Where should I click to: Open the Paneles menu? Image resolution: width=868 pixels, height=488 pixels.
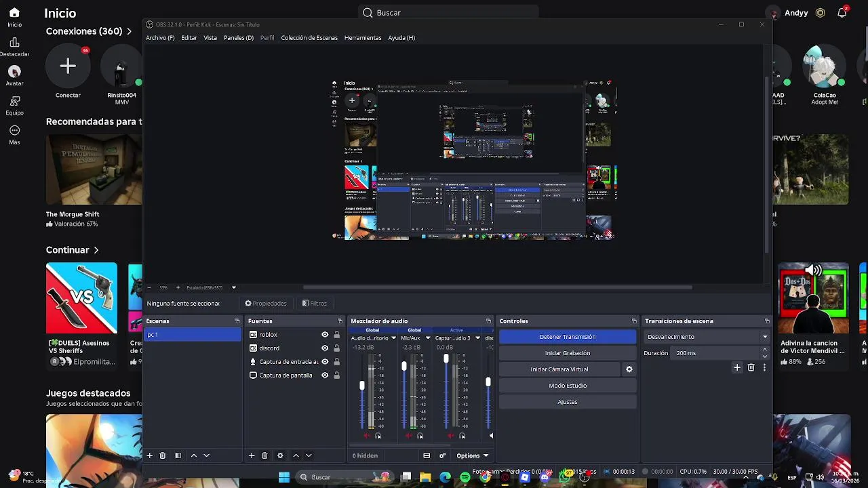coord(239,38)
